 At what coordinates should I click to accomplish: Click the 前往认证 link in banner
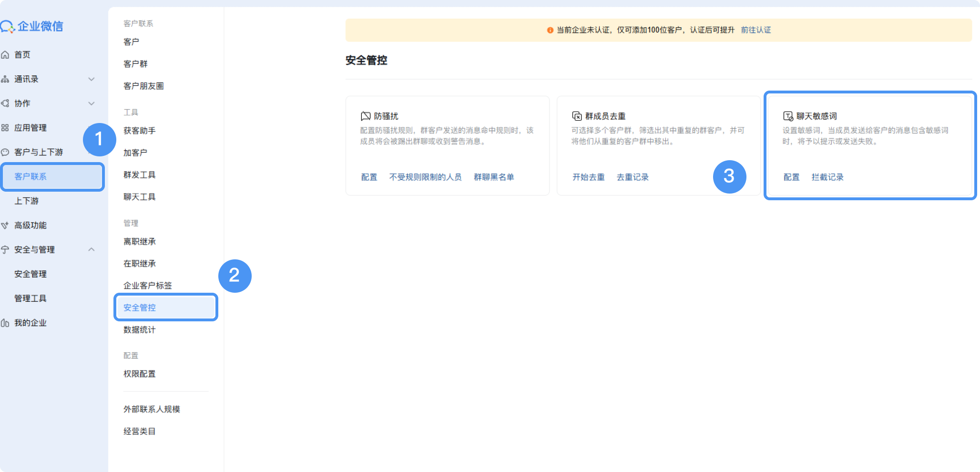pos(756,30)
